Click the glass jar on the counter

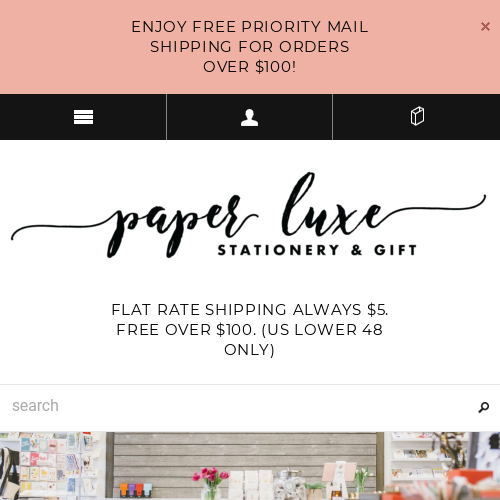pyautogui.click(x=289, y=483)
